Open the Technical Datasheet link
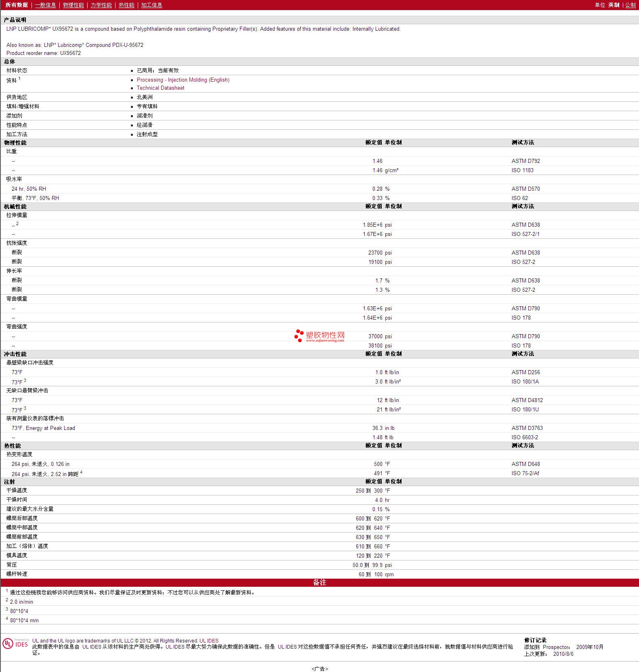 tap(160, 88)
